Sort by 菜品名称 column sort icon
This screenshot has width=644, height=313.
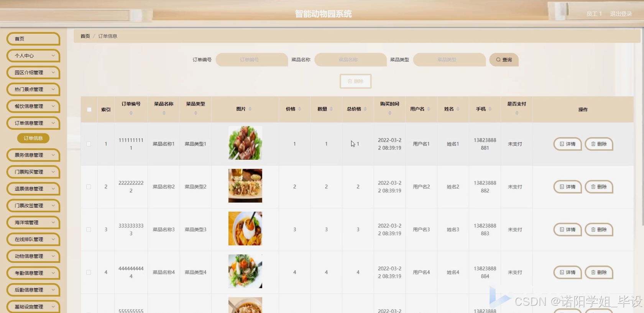click(164, 113)
